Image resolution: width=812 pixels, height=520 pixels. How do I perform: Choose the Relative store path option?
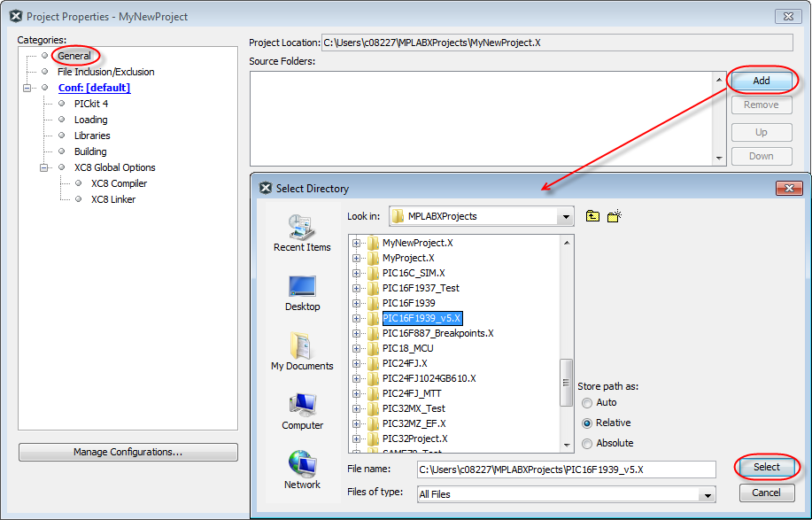[587, 423]
